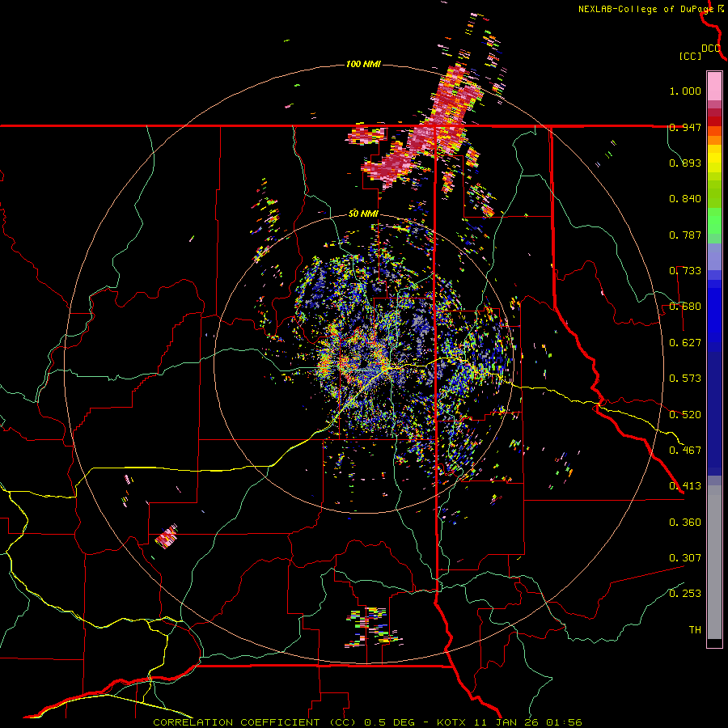
Task: Click the 0.467 legend value
Action: [x=685, y=451]
